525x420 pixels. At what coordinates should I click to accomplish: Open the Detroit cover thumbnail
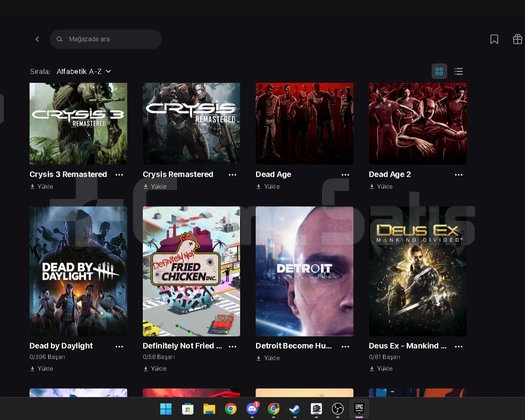304,271
